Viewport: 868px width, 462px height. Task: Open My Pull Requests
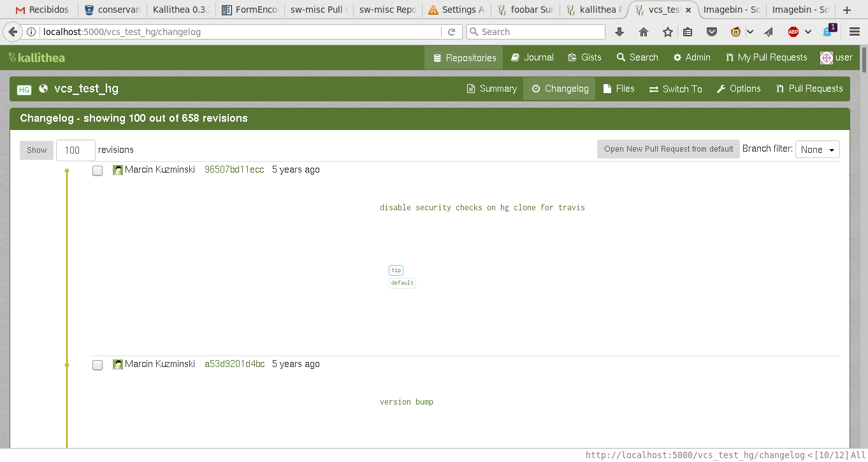click(x=766, y=57)
